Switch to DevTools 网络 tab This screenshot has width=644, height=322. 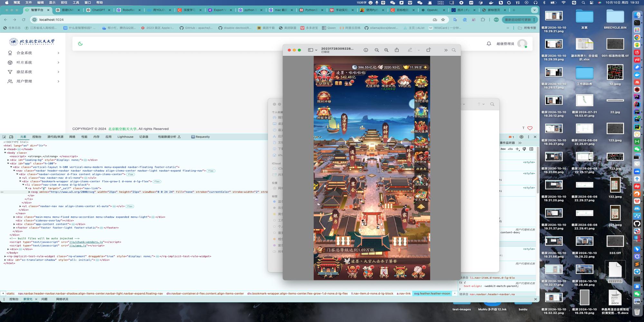(x=72, y=137)
